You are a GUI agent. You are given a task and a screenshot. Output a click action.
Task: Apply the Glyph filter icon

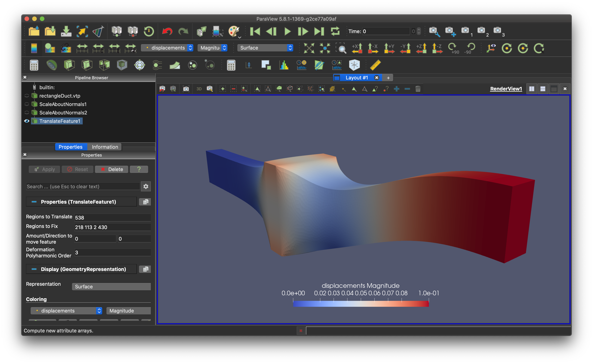coord(140,65)
